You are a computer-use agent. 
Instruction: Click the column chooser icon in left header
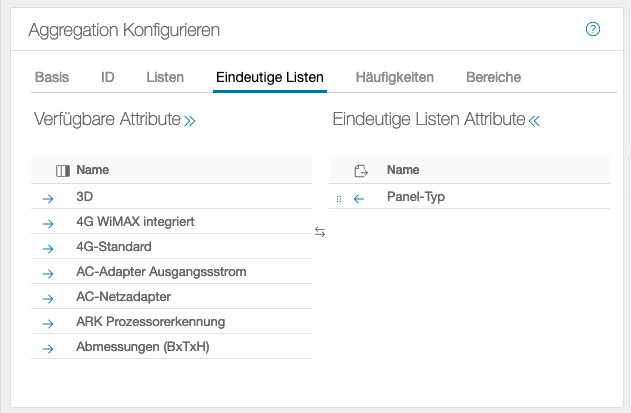pyautogui.click(x=62, y=171)
